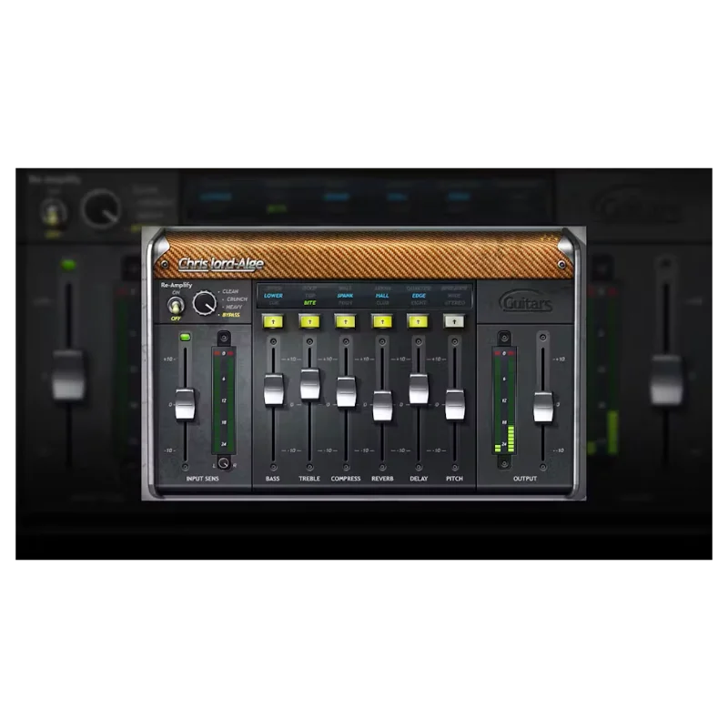Click the Guitars logo badge
Viewport: 728px width, 728px height.
526,302
